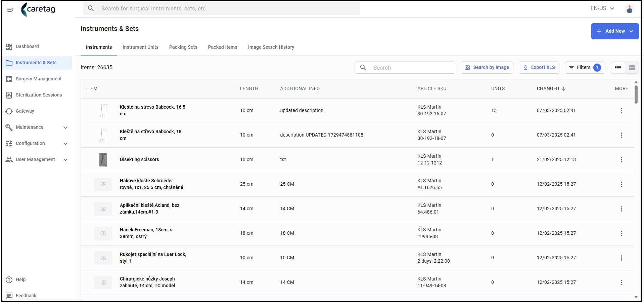Image resolution: width=644 pixels, height=302 pixels.
Task: Click the ITEM column header
Action: (92, 89)
